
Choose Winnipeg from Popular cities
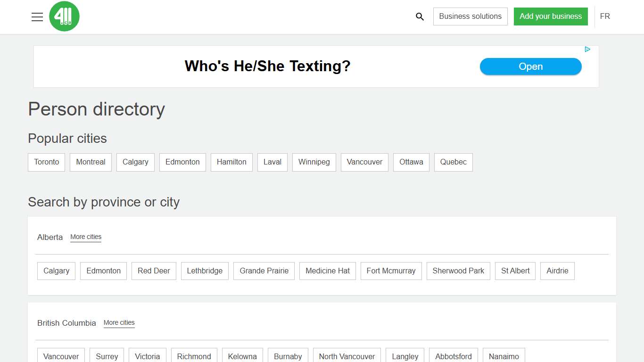(x=314, y=162)
